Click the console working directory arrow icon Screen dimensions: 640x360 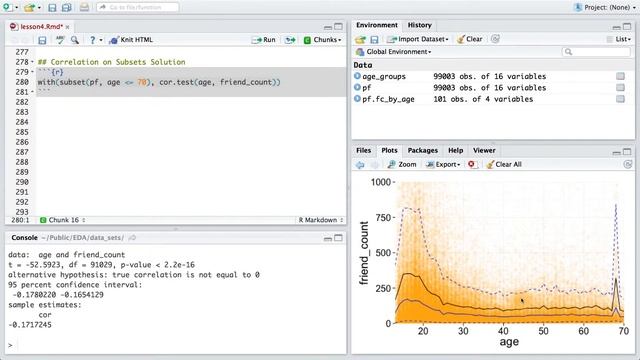click(132, 238)
